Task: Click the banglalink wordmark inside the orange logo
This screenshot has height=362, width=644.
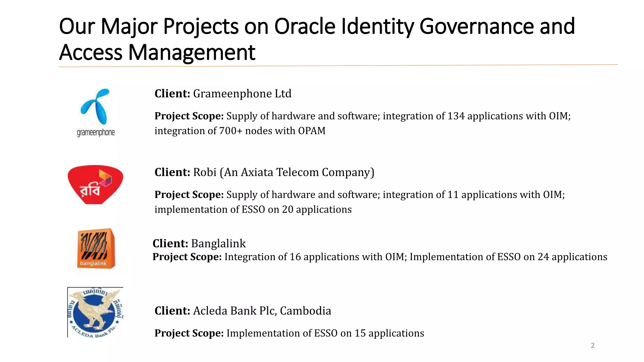Action: tap(93, 263)
